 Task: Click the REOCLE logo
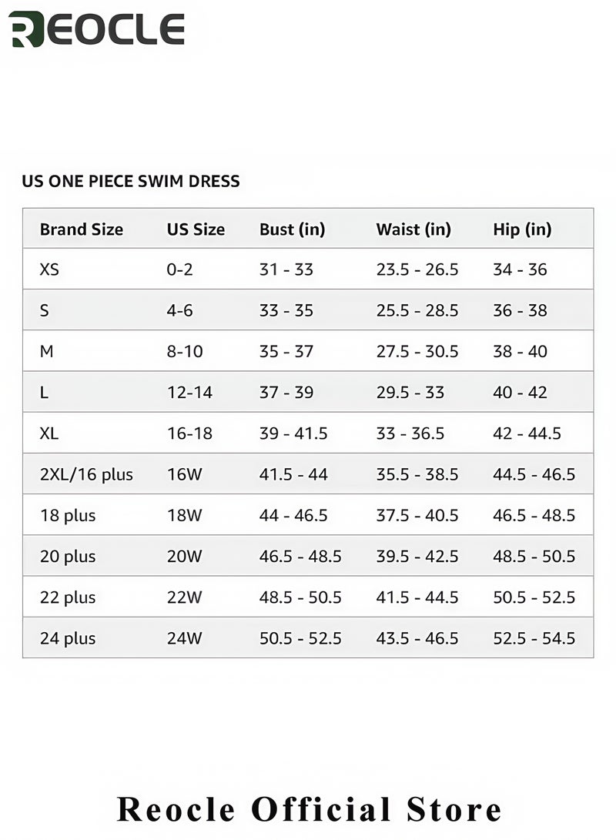click(x=97, y=29)
